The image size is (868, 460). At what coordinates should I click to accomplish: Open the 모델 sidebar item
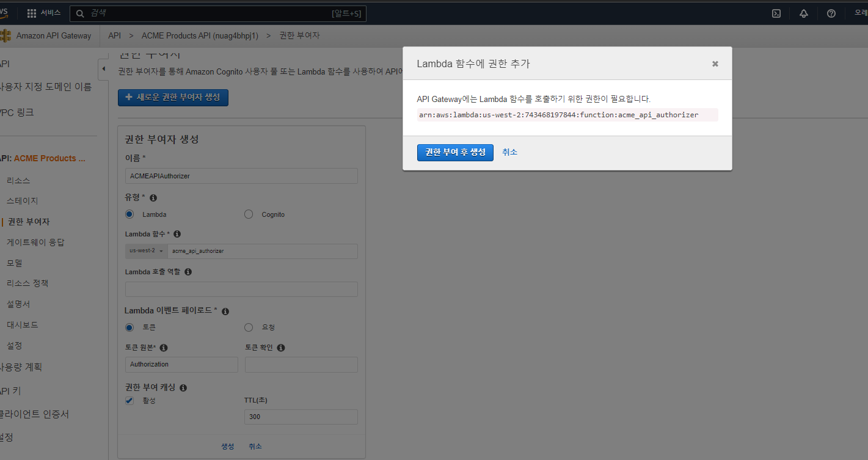point(15,263)
